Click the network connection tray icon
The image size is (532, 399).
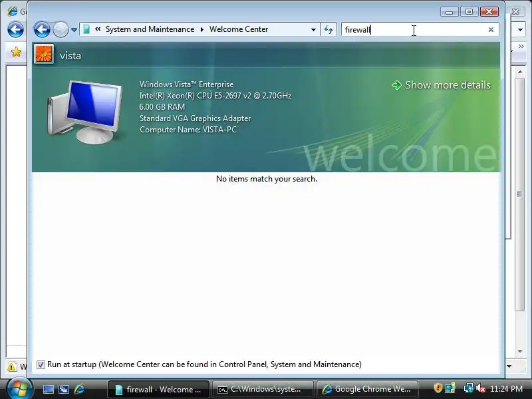click(x=469, y=388)
